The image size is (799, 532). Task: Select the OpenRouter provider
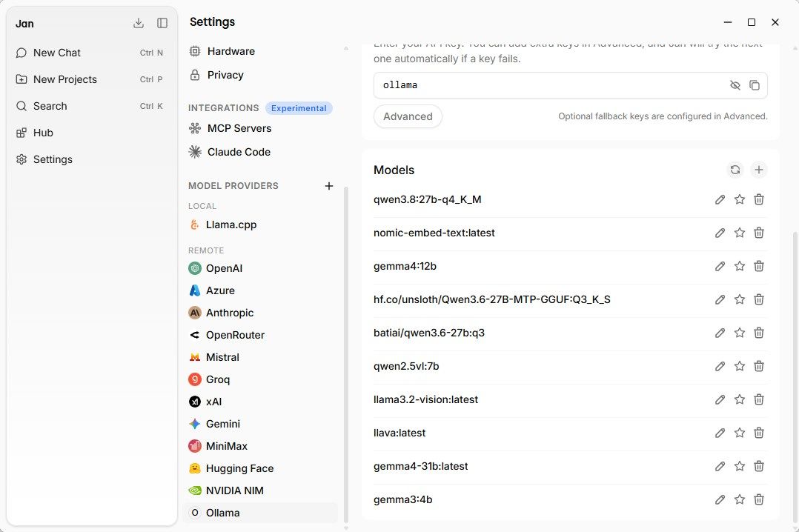click(260, 335)
